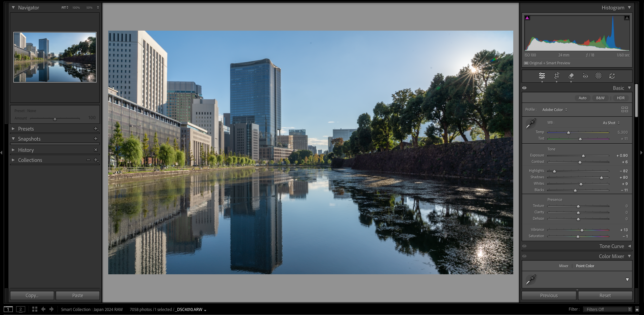Click the Exposure slider handle
The image size is (644, 315).
pyautogui.click(x=583, y=156)
